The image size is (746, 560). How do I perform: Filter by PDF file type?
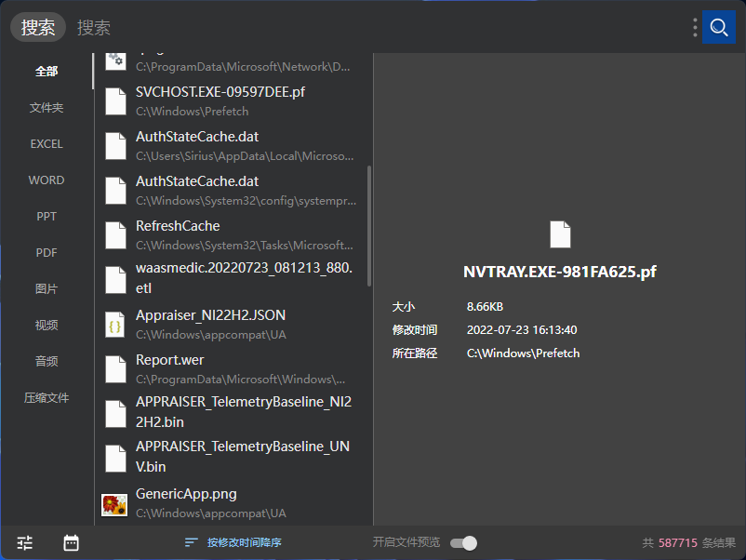point(47,253)
